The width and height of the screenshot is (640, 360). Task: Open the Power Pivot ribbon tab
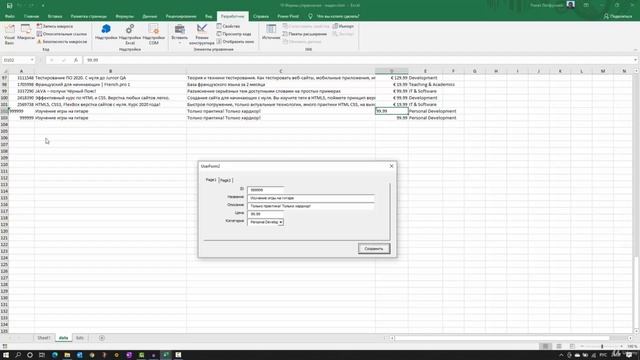[288, 16]
